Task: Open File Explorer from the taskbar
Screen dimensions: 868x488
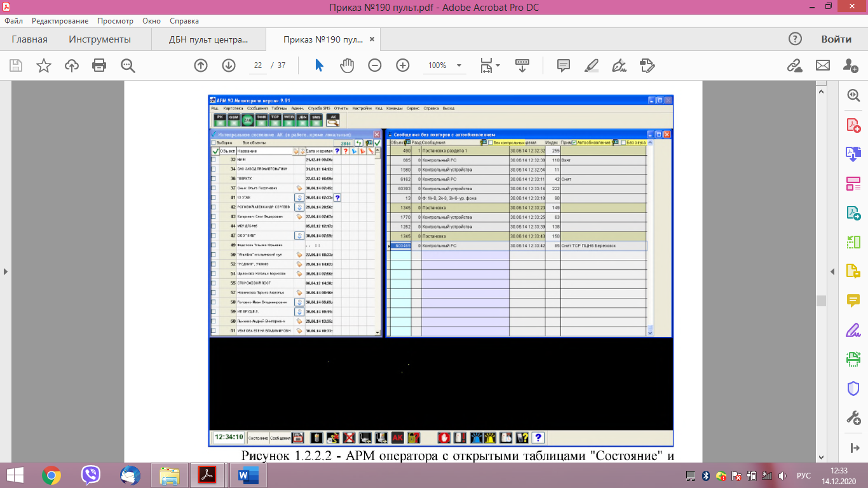Action: click(x=170, y=475)
